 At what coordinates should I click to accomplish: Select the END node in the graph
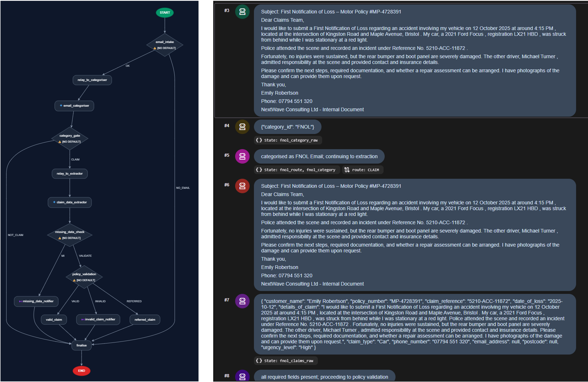click(82, 371)
